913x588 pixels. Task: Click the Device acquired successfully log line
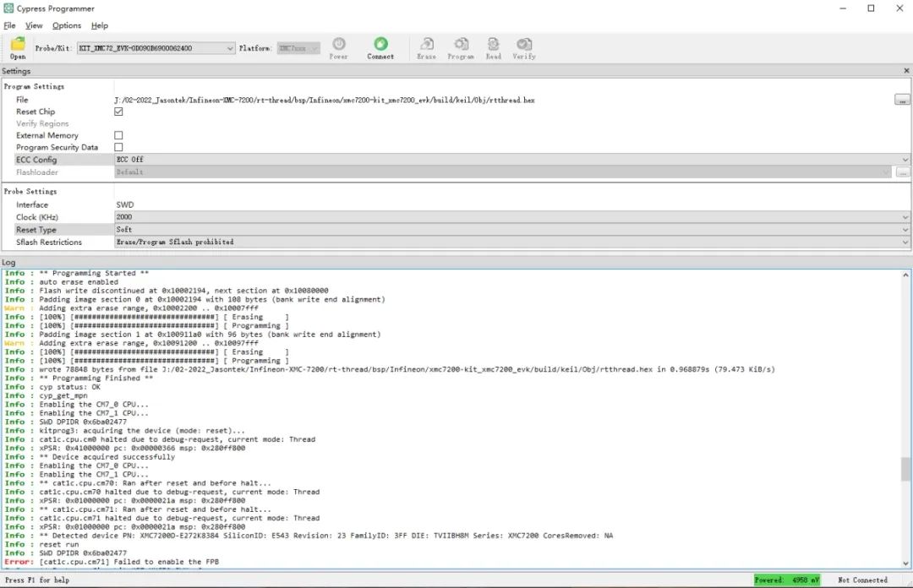[x=90, y=457]
